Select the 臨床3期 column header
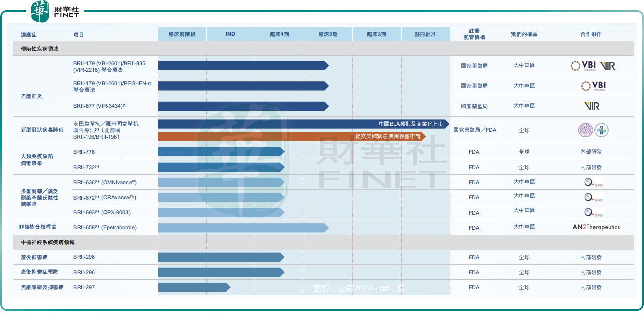Image resolution: width=644 pixels, height=321 pixels. point(376,34)
